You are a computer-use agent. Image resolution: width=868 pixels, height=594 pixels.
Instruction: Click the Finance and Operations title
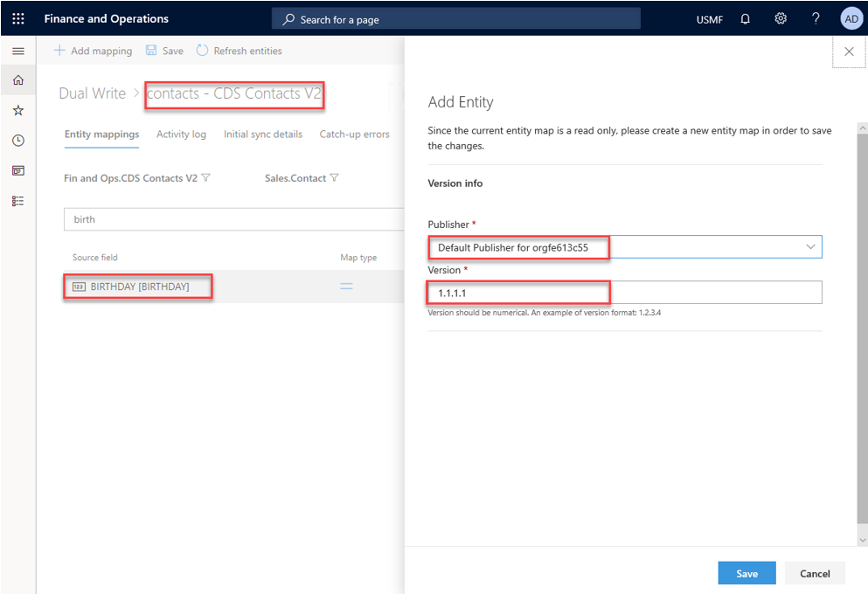tap(107, 19)
